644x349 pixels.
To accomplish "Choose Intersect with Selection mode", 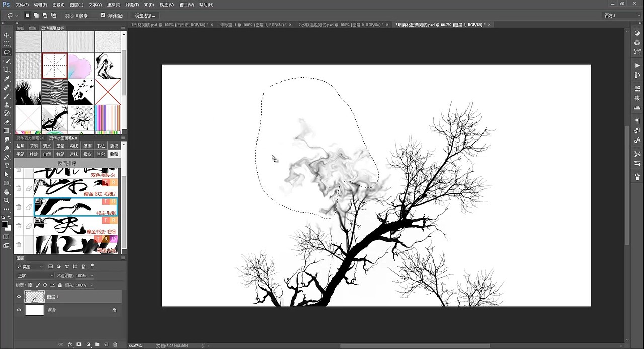I will pos(54,15).
